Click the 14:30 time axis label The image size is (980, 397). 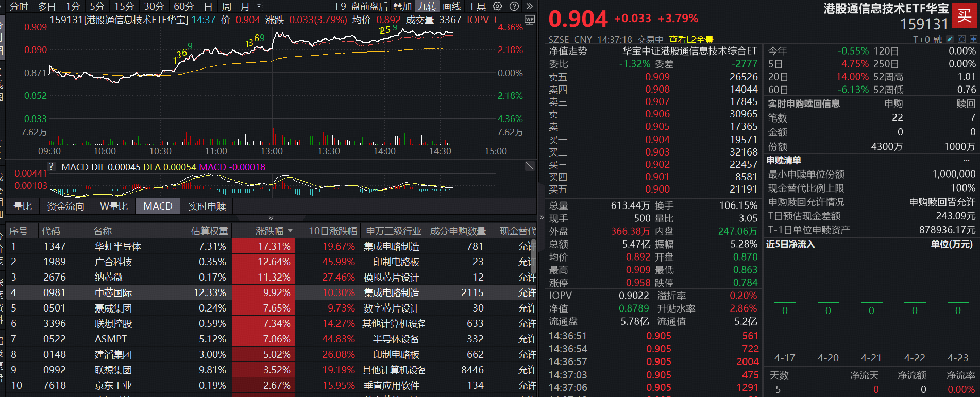(440, 151)
